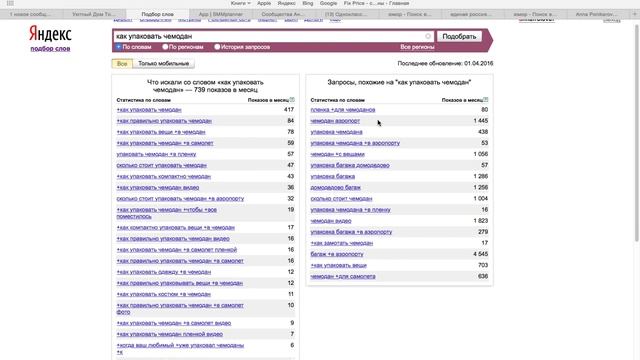
Task: Open '+как упаковать чемодан видео' with 36 impressions
Action: pyautogui.click(x=158, y=188)
